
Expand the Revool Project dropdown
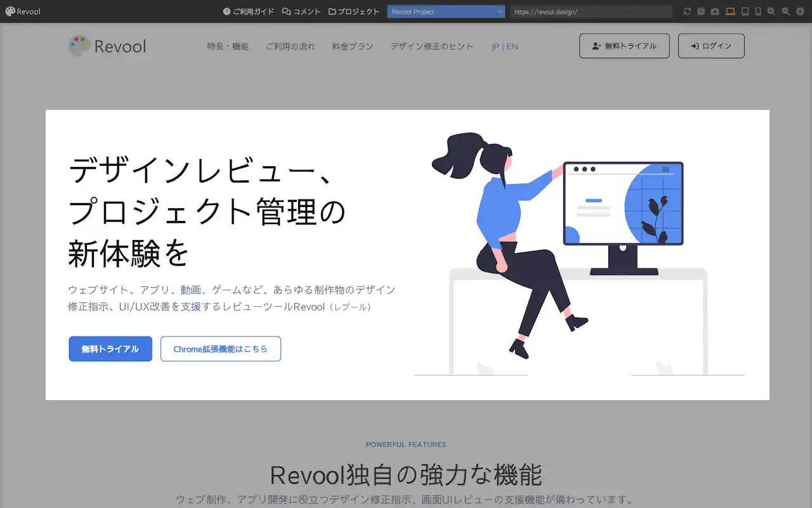pos(446,11)
